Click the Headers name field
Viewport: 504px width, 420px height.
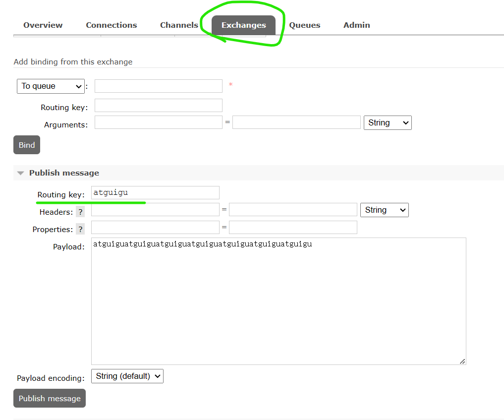coord(155,210)
